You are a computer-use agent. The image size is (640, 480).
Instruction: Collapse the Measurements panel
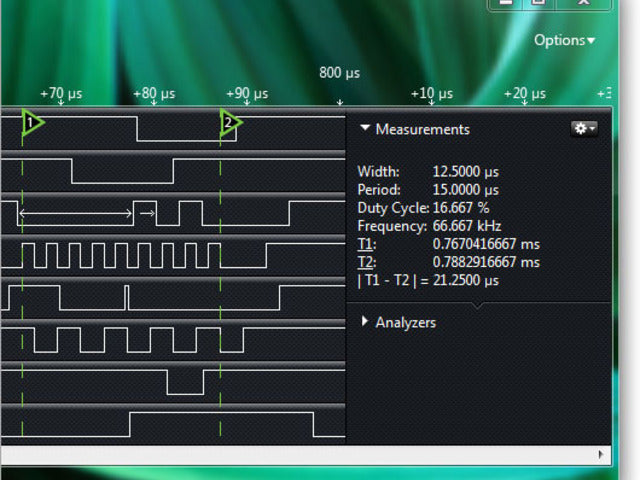click(x=365, y=129)
